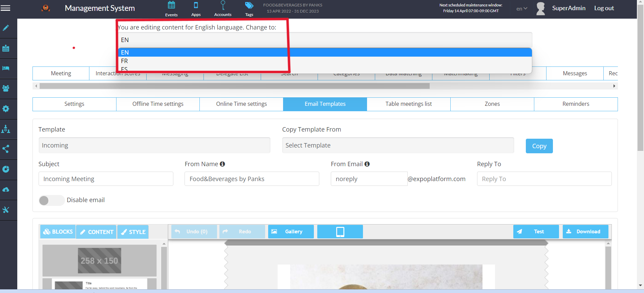Click the bed/hotel sidebar icon

tap(6, 68)
